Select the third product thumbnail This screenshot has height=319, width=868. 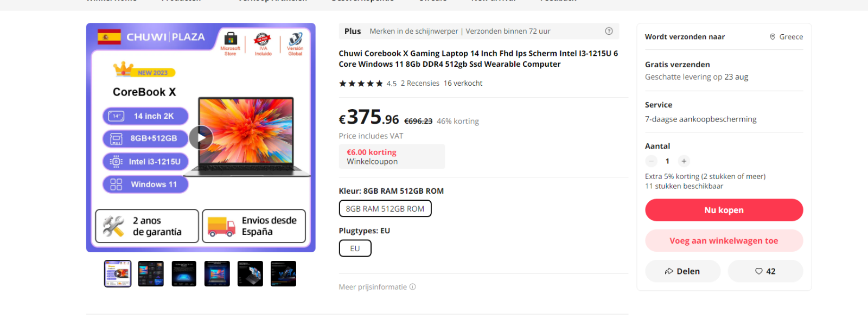click(x=184, y=274)
